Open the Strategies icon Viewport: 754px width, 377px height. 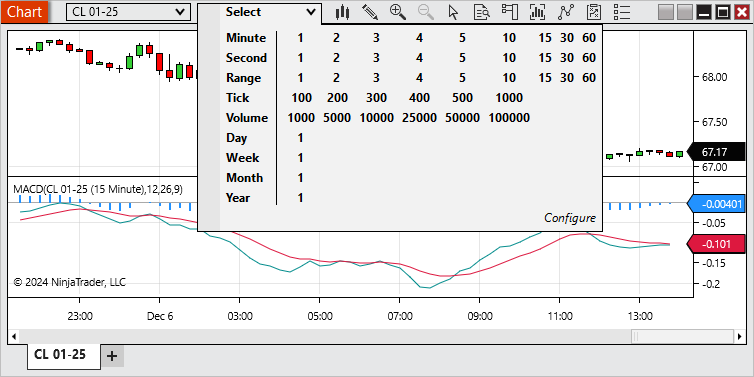click(x=566, y=12)
